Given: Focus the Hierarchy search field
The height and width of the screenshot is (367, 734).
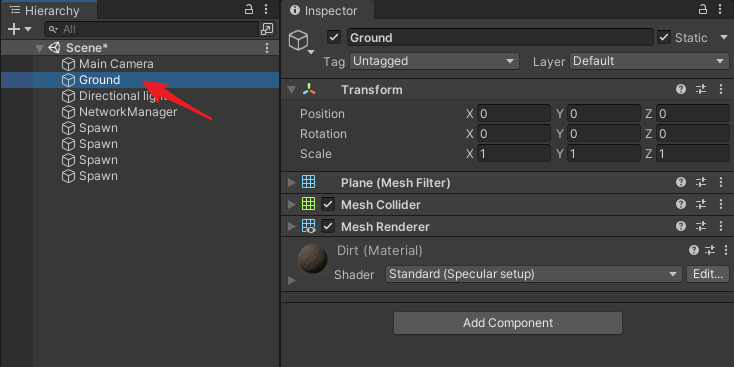Looking at the screenshot, I should [151, 29].
